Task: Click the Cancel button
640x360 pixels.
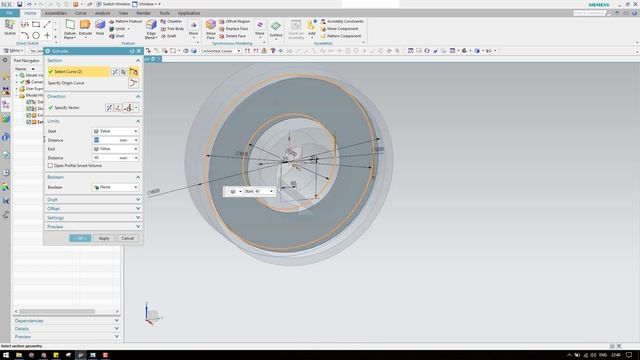Action: tap(127, 238)
